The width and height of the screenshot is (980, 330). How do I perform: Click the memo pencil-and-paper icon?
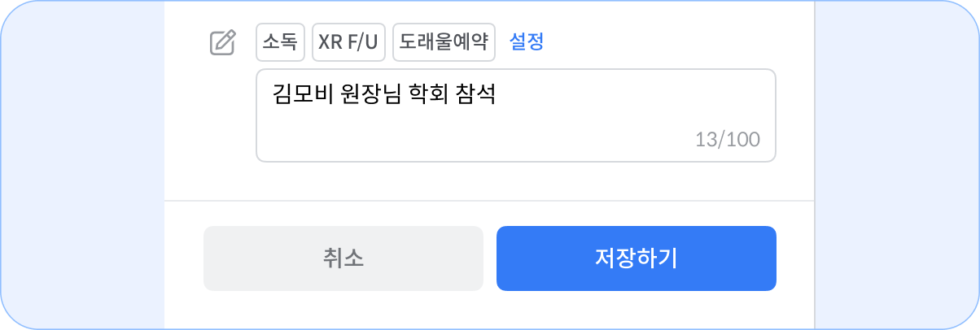[223, 42]
